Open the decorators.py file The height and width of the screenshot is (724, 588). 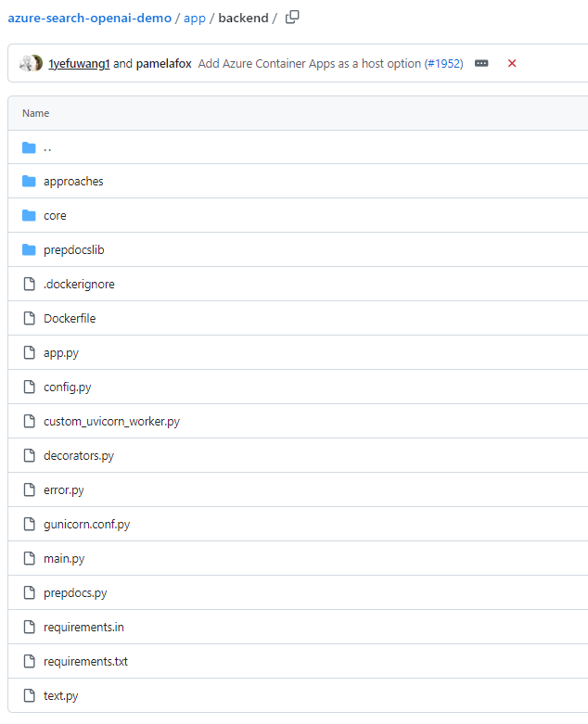click(x=79, y=456)
